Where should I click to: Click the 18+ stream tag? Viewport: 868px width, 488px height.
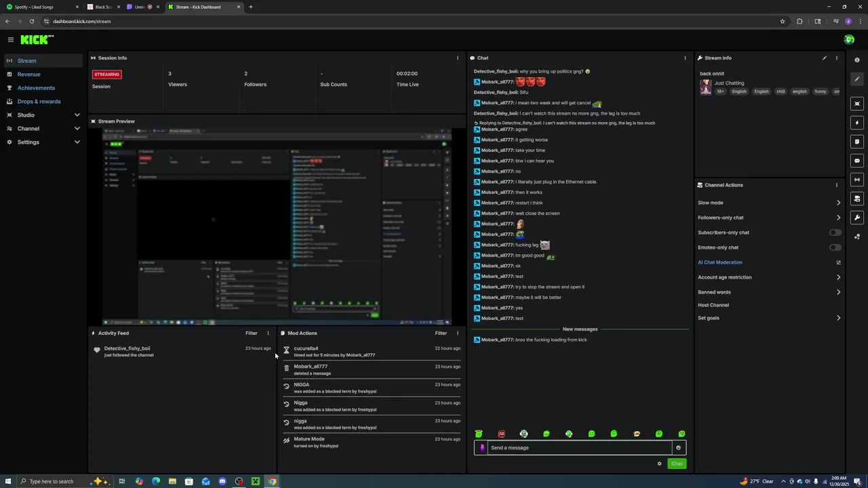click(x=720, y=91)
